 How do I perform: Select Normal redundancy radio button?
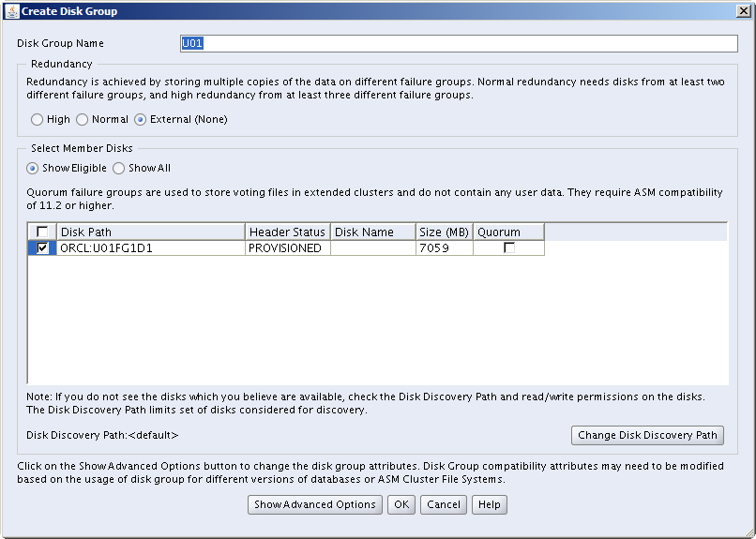pyautogui.click(x=83, y=120)
